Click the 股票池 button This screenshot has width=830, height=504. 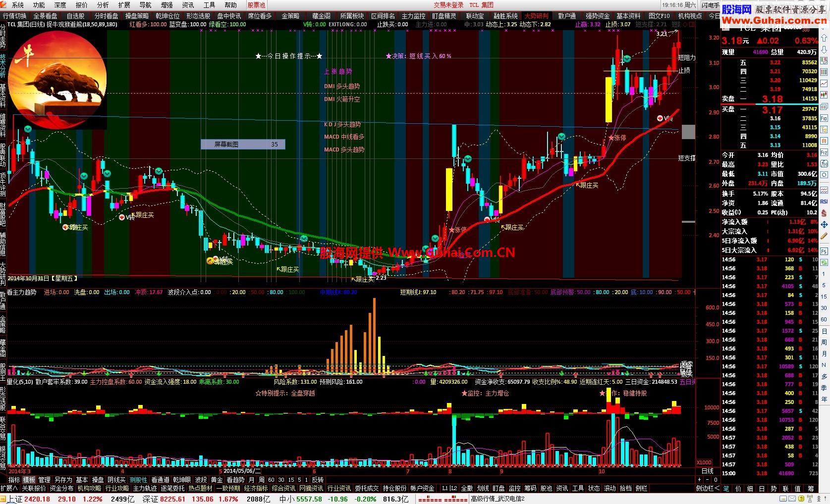point(256,5)
